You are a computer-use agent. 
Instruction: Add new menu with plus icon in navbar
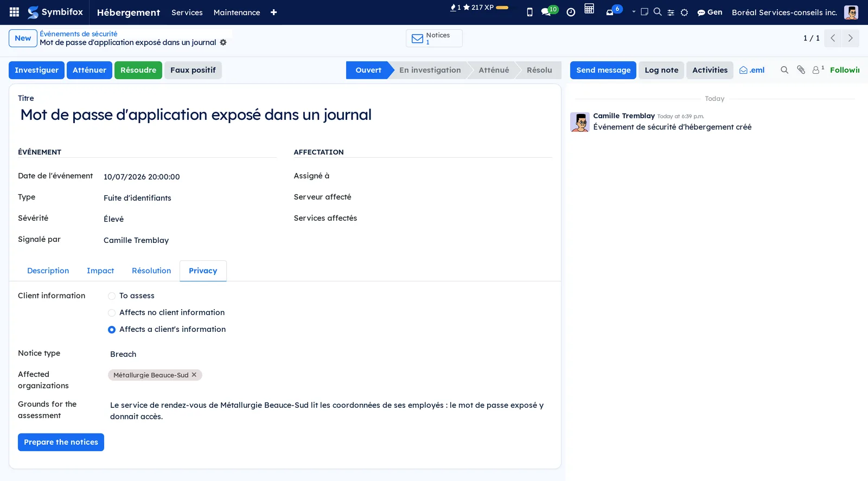tap(273, 12)
